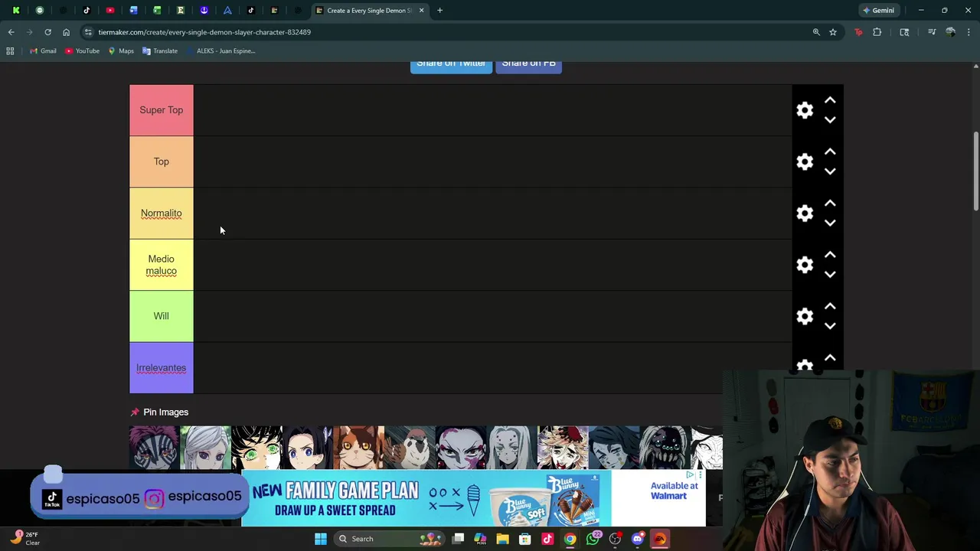This screenshot has width=980, height=551.
Task: Move Normalito tier up
Action: click(830, 204)
